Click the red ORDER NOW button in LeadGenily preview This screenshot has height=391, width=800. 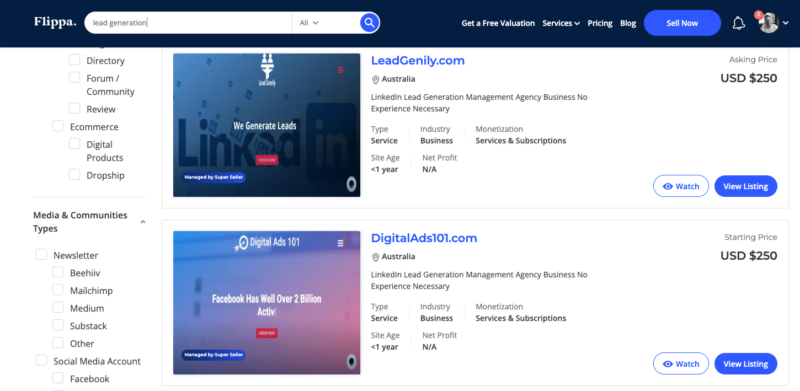pos(266,160)
